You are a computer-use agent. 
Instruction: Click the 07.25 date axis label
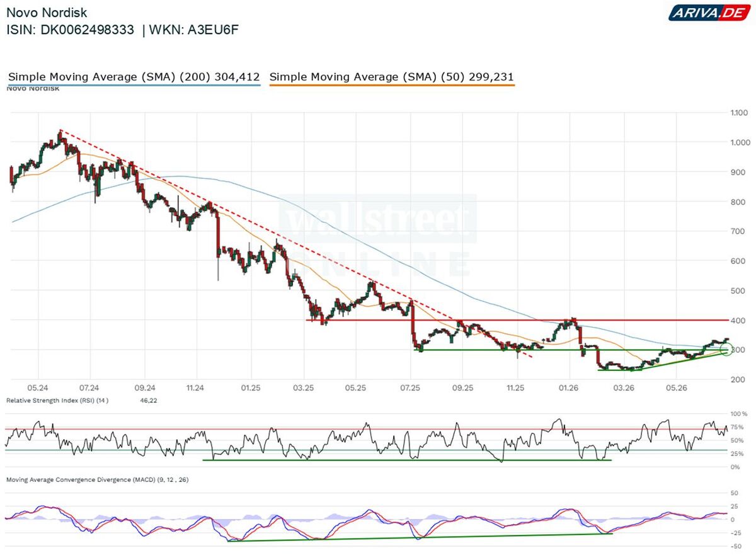(x=410, y=388)
